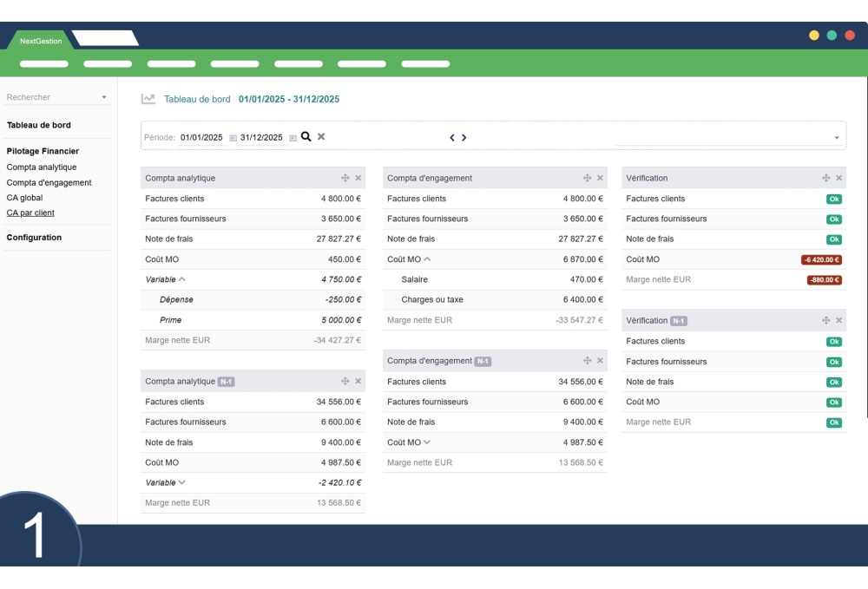Select Compta d'engagement in sidebar menu
868x589 pixels.
point(49,183)
